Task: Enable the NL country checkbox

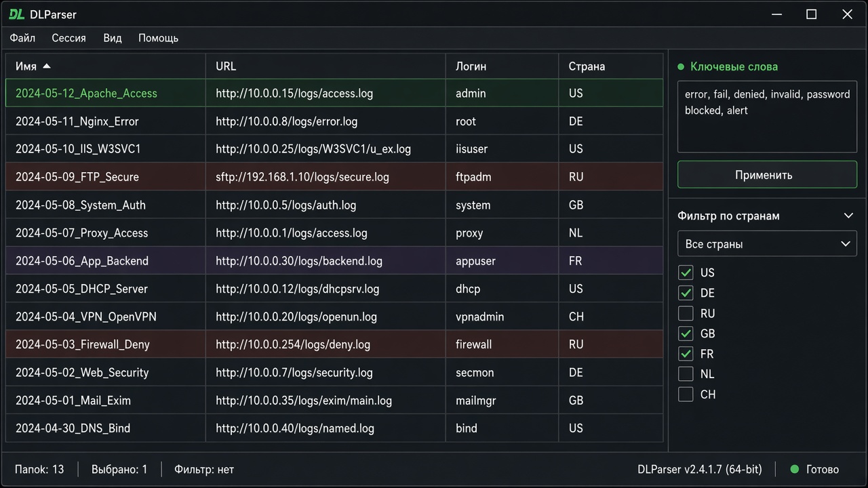Action: pyautogui.click(x=686, y=374)
